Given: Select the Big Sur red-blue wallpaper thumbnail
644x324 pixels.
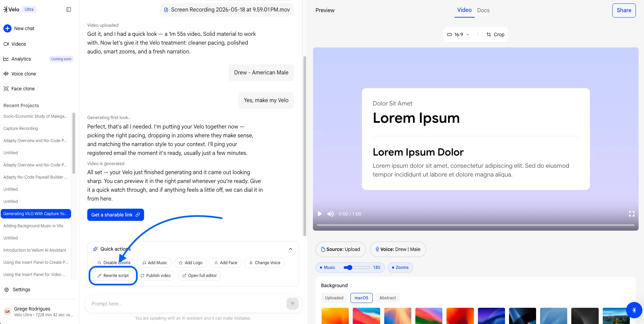Looking at the screenshot, I should pos(366,316).
